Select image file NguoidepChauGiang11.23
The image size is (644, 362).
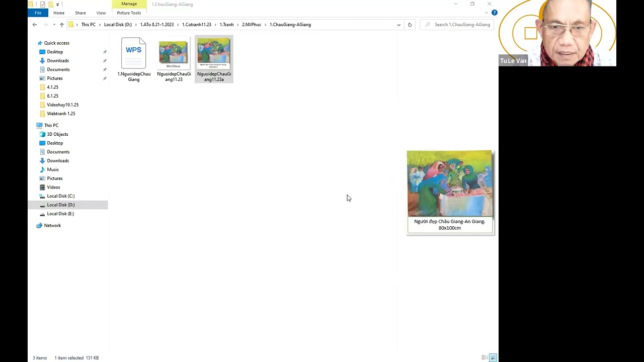pyautogui.click(x=174, y=59)
